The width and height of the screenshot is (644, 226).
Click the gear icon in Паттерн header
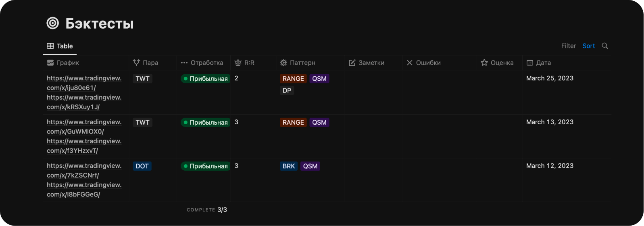283,63
